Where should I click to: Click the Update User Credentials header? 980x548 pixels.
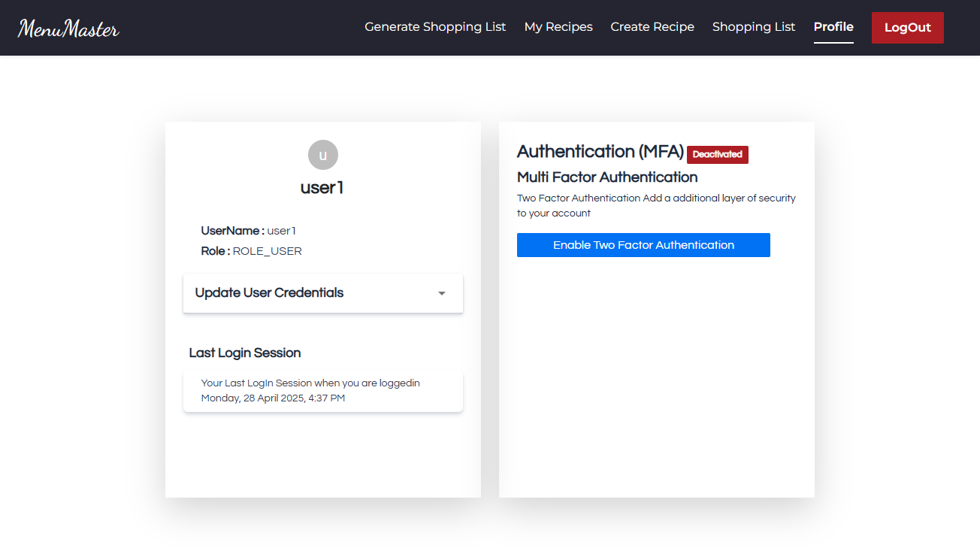(323, 293)
